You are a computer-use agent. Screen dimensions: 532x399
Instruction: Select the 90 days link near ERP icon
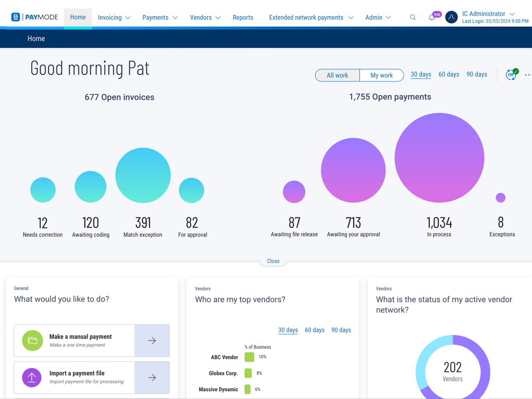coord(477,75)
